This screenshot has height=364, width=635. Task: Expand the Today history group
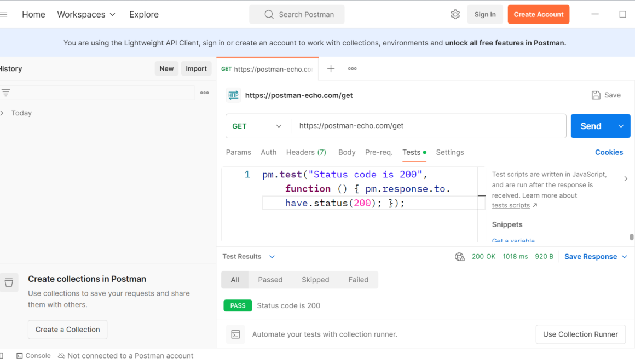tap(2, 113)
